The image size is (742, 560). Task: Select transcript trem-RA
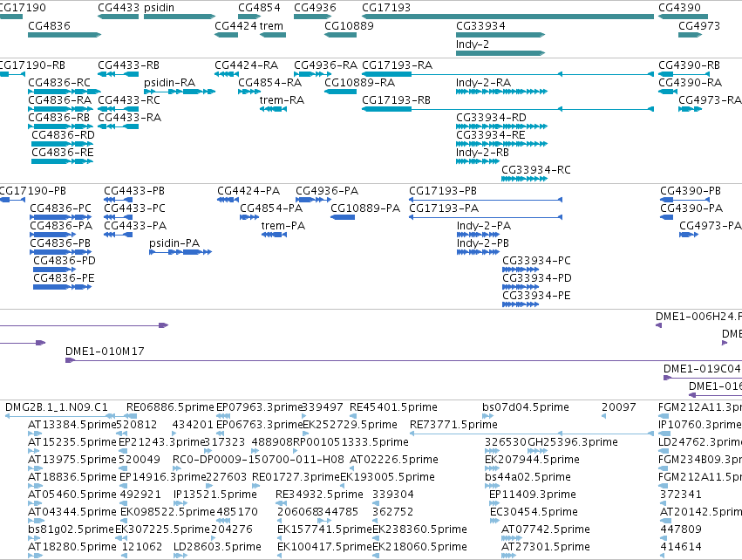click(282, 100)
